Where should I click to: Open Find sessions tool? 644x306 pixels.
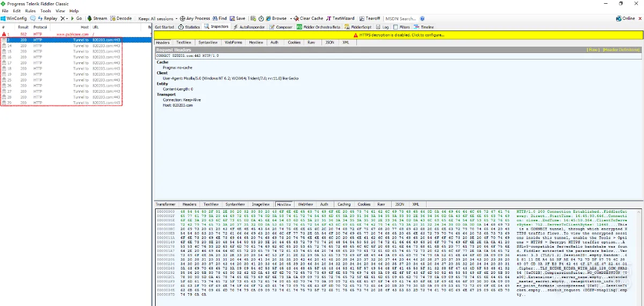(219, 18)
